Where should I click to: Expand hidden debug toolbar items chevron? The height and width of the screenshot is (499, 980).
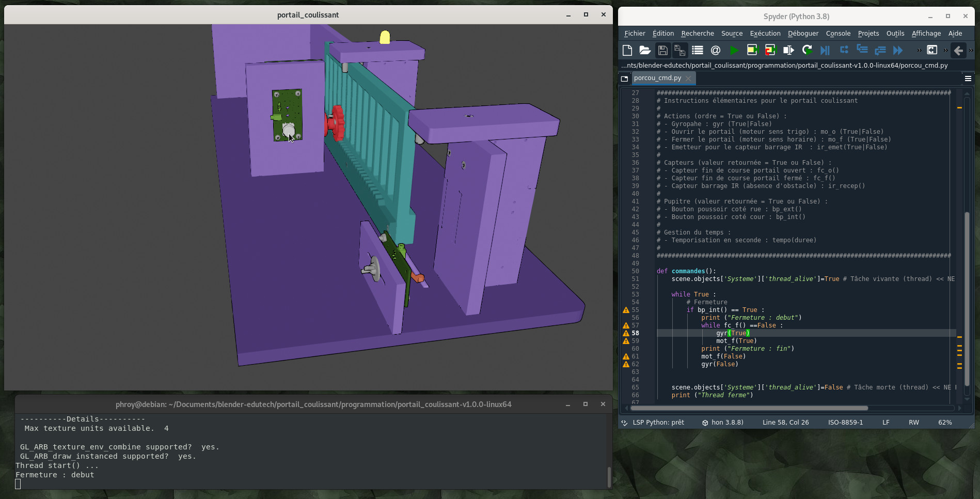point(919,50)
